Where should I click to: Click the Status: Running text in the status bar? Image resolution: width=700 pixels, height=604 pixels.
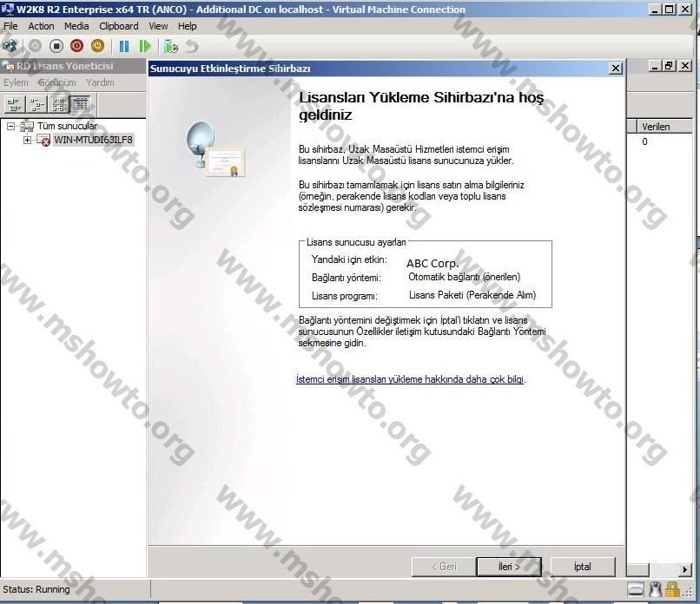coord(36,589)
